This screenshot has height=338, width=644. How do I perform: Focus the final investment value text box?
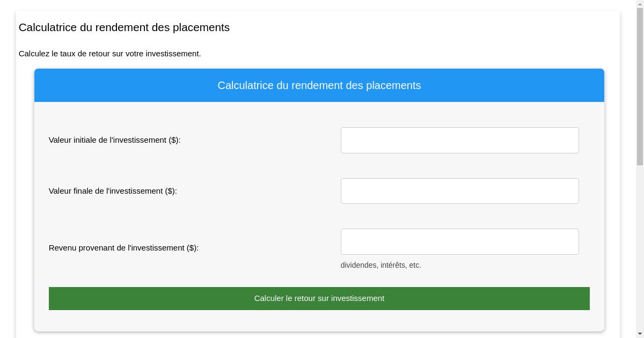(459, 190)
